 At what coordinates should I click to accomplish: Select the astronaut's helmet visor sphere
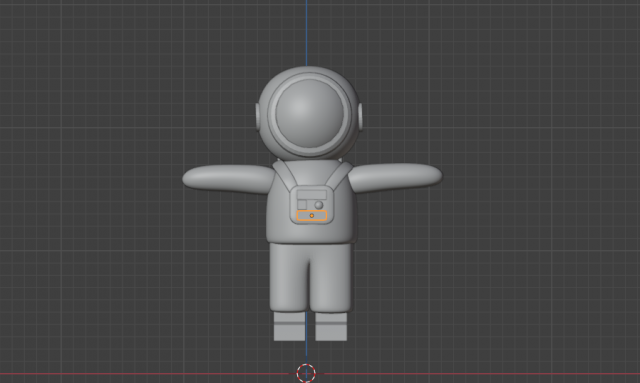click(309, 113)
